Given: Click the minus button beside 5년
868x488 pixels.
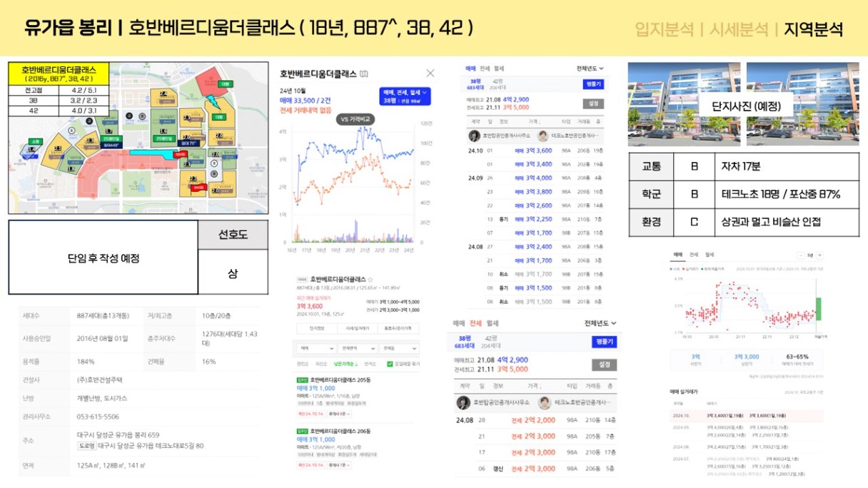Looking at the screenshot, I should coord(800,255).
